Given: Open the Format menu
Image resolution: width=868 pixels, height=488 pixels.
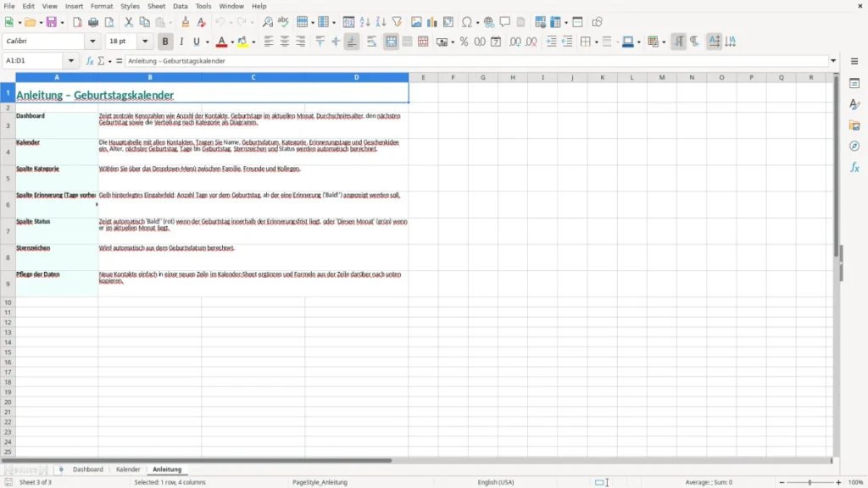Looking at the screenshot, I should [x=102, y=6].
